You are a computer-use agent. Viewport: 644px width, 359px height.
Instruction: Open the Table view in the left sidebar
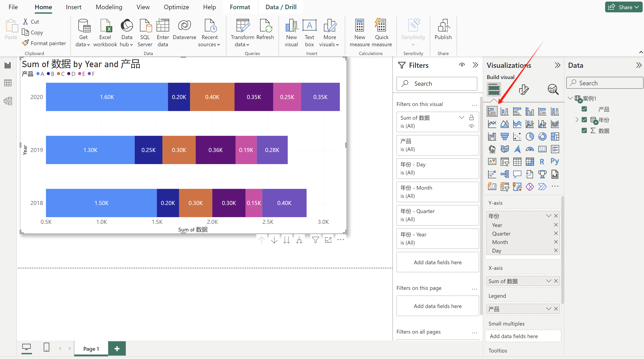(x=8, y=83)
